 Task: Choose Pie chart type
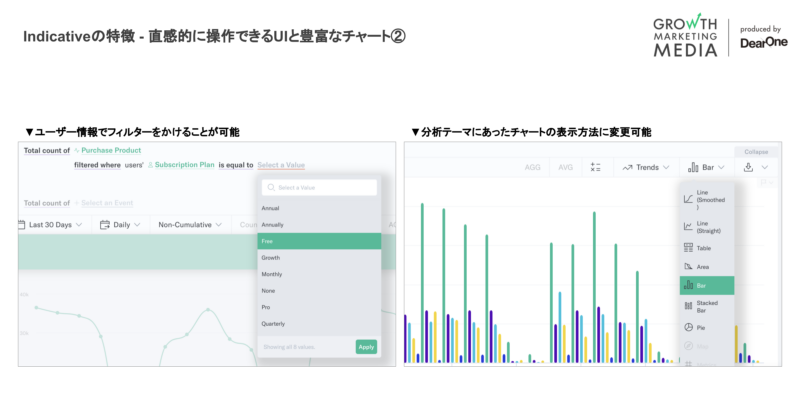tap(707, 328)
